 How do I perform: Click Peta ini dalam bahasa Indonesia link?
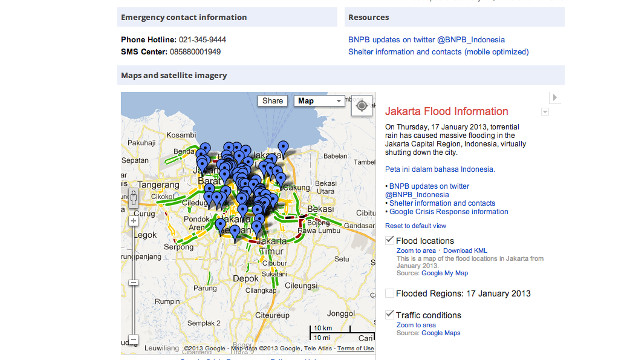point(440,169)
